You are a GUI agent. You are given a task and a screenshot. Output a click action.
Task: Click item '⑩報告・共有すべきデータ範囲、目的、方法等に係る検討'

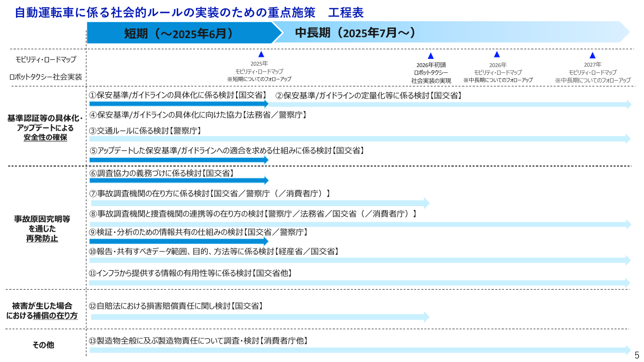pyautogui.click(x=214, y=251)
